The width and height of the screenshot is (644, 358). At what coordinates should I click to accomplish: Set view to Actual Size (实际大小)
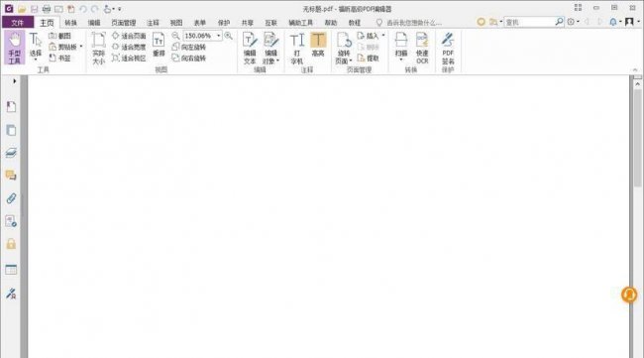[x=98, y=49]
